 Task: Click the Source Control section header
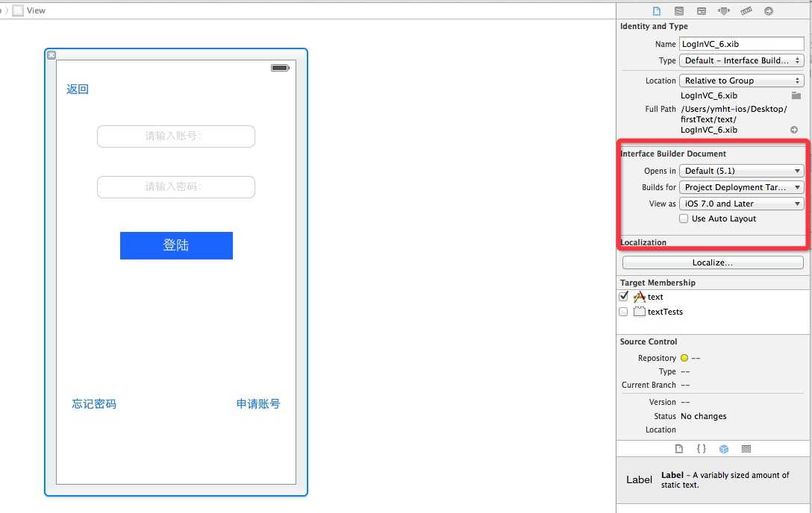coord(649,342)
